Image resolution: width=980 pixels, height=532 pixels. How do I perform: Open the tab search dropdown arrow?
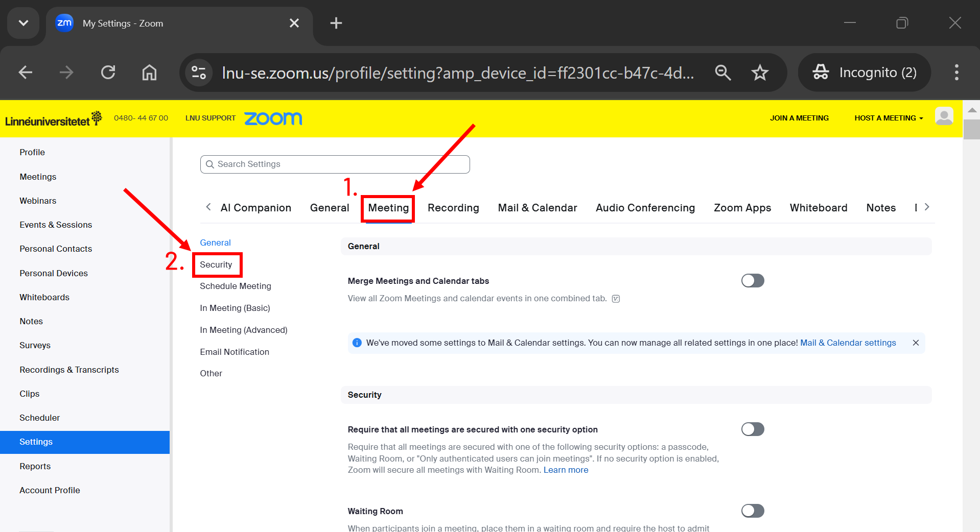click(24, 23)
